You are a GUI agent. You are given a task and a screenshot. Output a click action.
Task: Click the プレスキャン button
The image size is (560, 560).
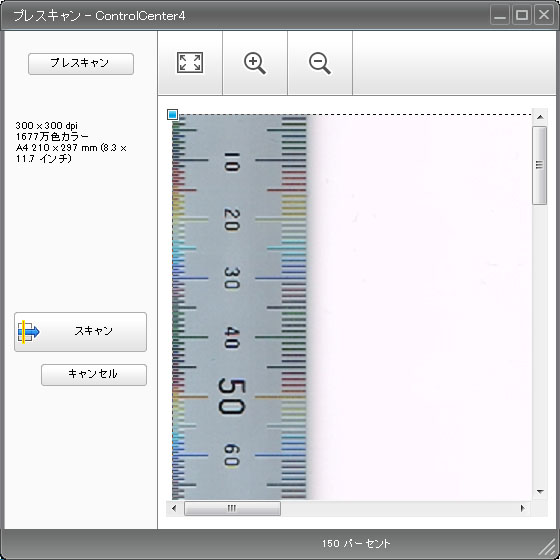tap(81, 64)
